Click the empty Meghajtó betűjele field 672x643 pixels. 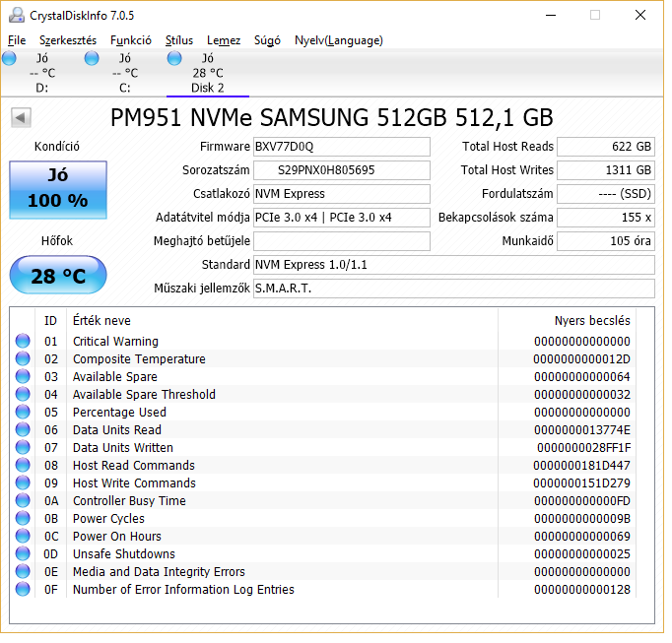[x=342, y=241]
